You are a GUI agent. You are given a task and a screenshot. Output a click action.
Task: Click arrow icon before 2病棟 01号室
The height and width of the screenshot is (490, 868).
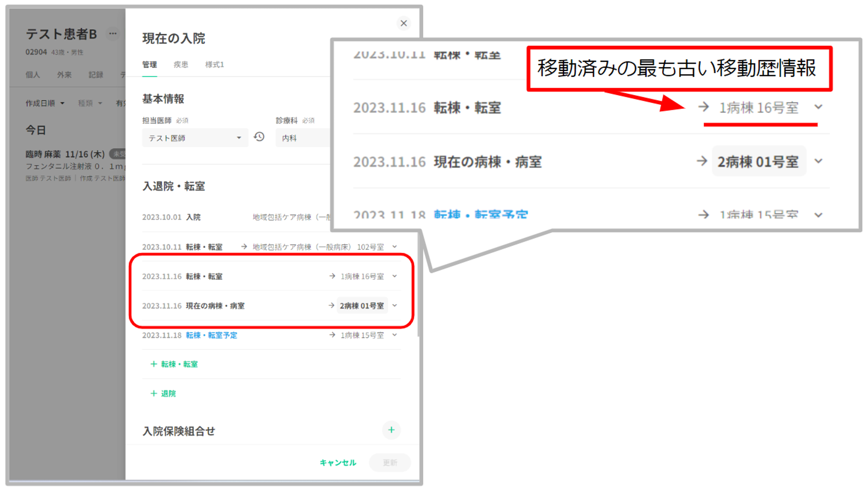pos(332,306)
